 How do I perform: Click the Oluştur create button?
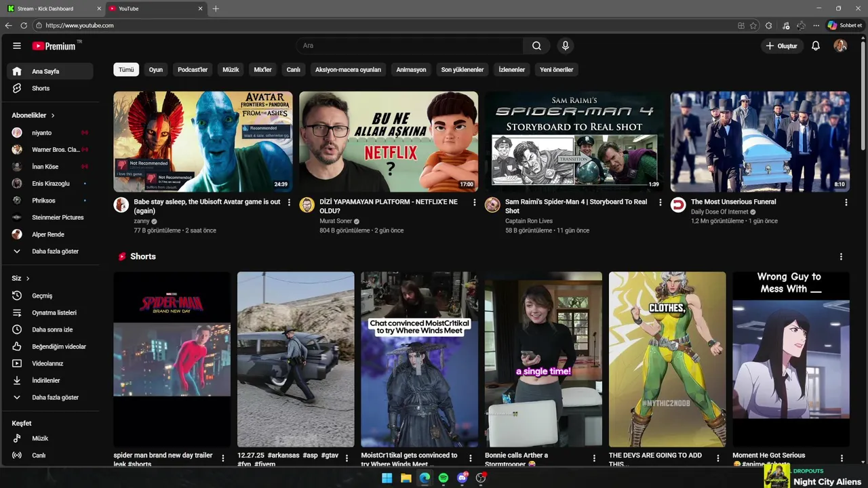point(782,45)
